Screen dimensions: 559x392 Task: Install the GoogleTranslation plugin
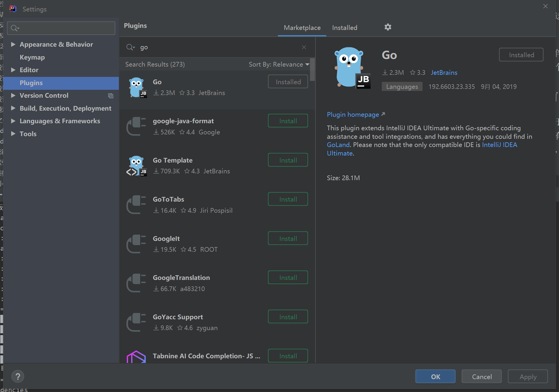tap(288, 278)
